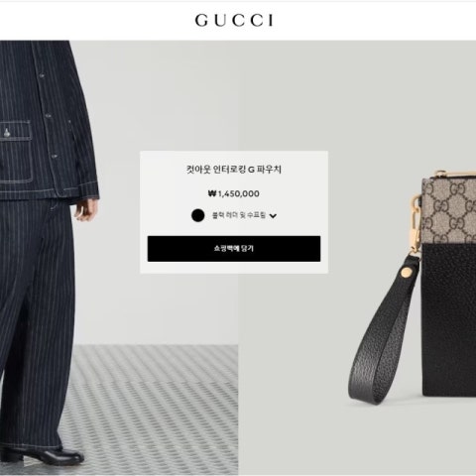476x476 pixels.
Task: Click the black leather body of the pouch
Action: 449,320
